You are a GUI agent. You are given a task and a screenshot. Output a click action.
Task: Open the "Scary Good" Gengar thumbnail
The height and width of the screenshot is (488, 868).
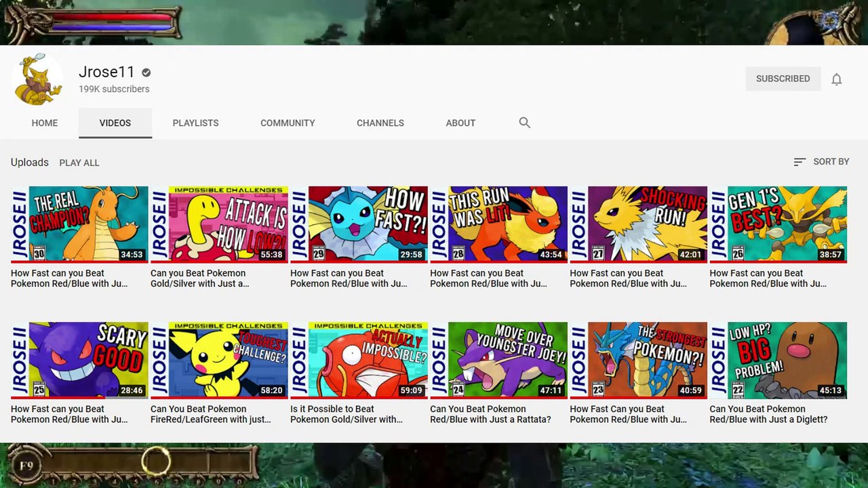(x=79, y=360)
